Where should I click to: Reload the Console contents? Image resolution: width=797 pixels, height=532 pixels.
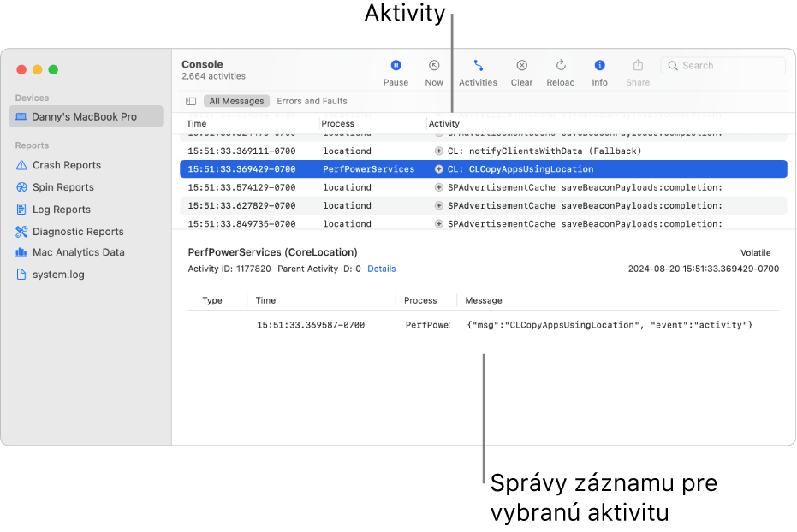coord(560,73)
